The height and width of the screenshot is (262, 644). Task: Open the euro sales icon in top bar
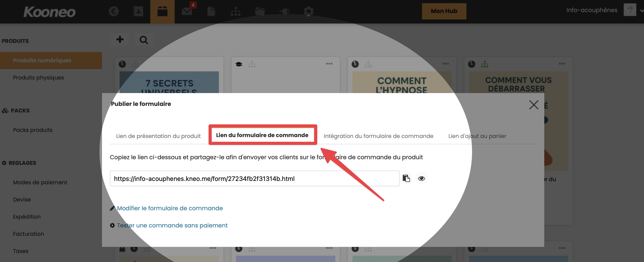[x=114, y=11]
